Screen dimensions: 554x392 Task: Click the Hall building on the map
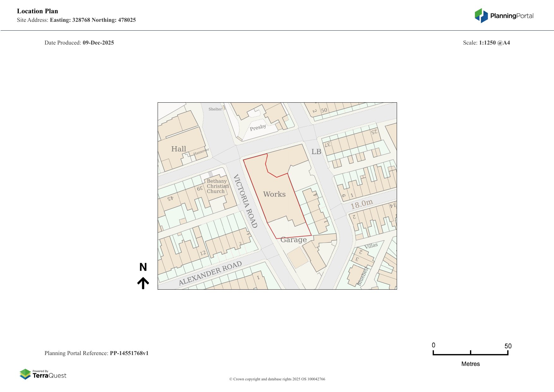coord(179,148)
